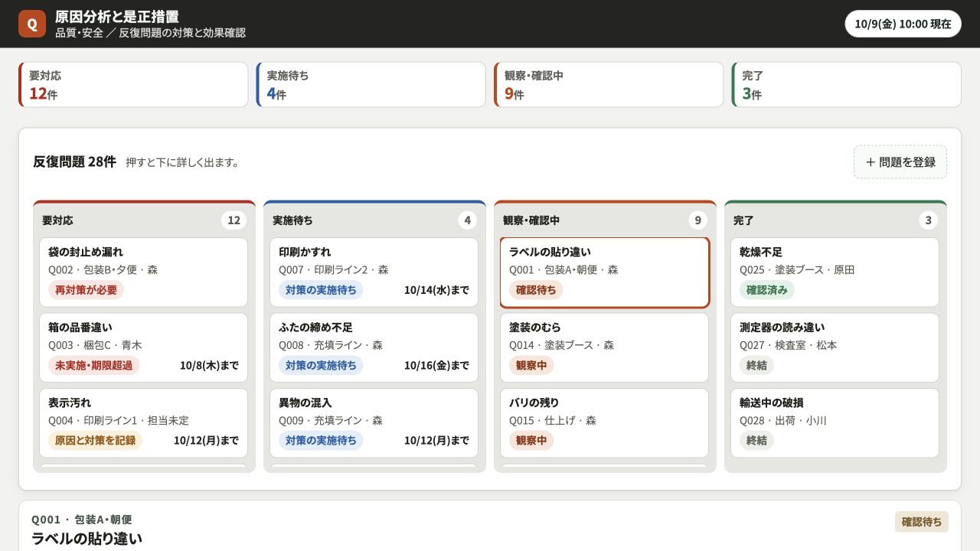Click the 確認済み tag on 乾燥不足
The height and width of the screenshot is (551, 980).
click(767, 290)
